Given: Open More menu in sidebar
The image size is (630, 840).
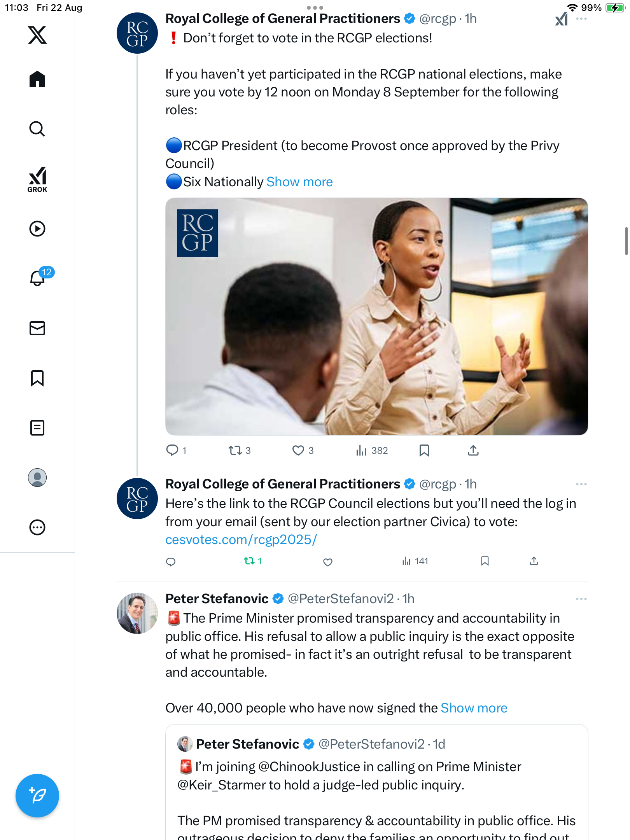Looking at the screenshot, I should [x=37, y=527].
